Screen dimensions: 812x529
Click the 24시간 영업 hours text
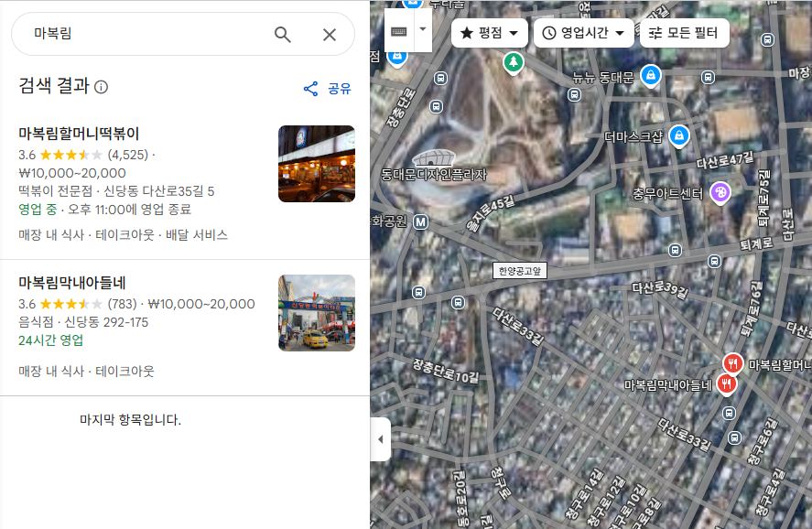tap(50, 340)
